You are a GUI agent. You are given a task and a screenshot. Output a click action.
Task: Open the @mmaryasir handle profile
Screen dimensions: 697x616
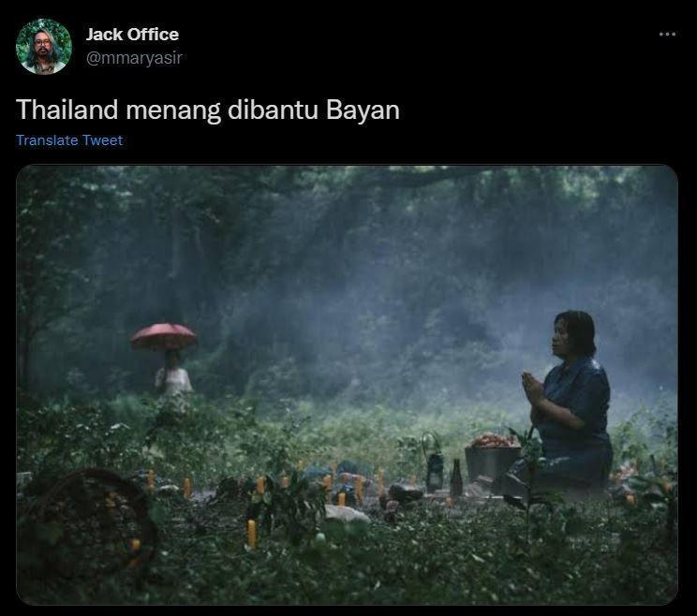tap(134, 58)
